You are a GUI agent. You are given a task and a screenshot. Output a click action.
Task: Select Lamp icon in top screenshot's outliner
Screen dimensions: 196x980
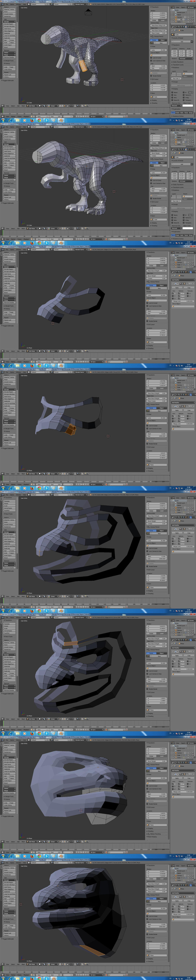[176, 22]
